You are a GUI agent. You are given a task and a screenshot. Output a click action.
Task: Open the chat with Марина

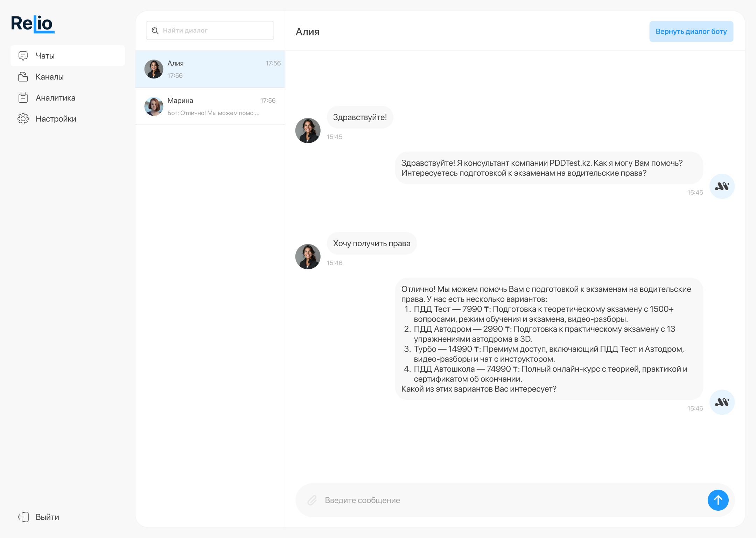210,106
